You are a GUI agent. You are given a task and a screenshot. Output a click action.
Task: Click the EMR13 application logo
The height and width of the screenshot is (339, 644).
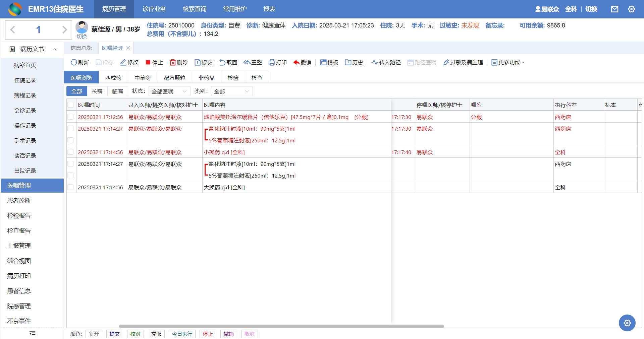point(15,9)
